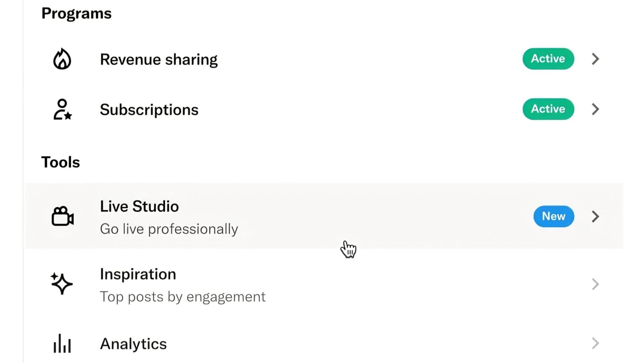Click the Inspiration sparkle icon
Image resolution: width=644 pixels, height=363 pixels.
[62, 284]
